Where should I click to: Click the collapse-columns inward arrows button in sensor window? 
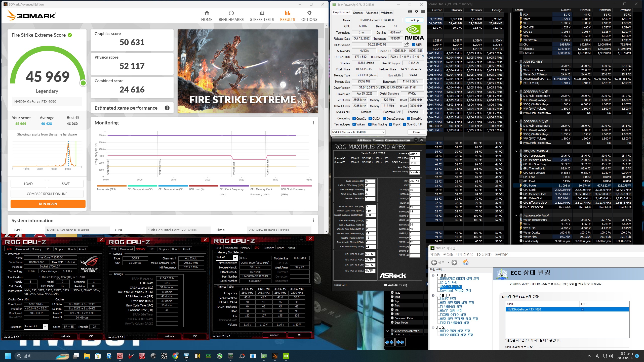pos(400,342)
